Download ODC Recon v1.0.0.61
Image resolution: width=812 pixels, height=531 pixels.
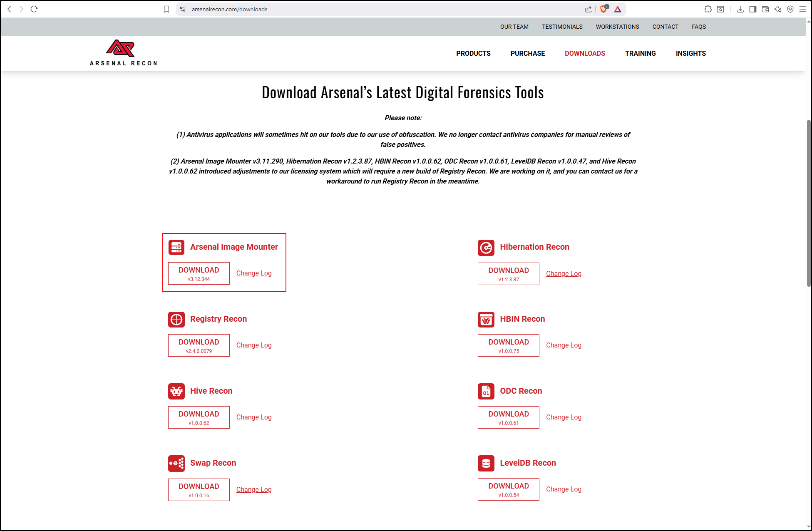point(509,417)
